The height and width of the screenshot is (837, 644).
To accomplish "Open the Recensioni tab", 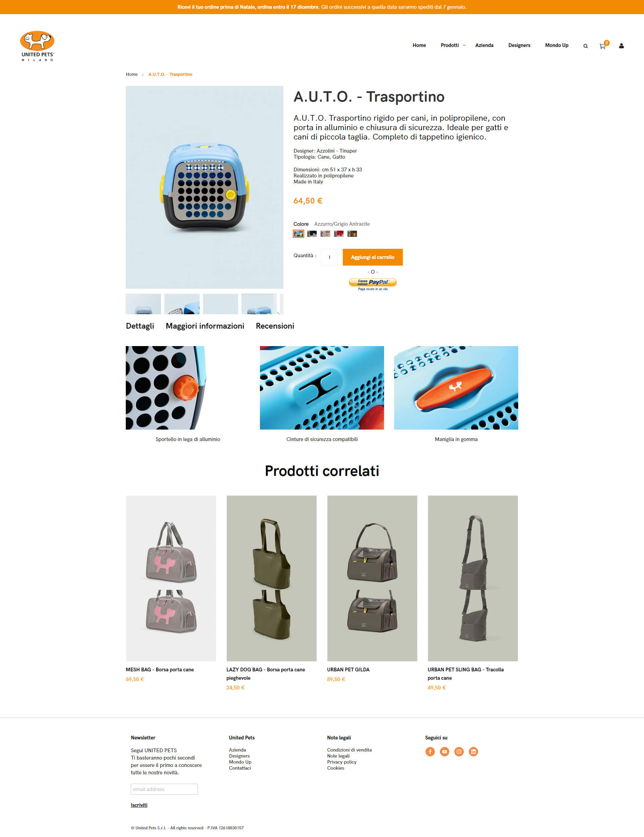I will pos(275,326).
